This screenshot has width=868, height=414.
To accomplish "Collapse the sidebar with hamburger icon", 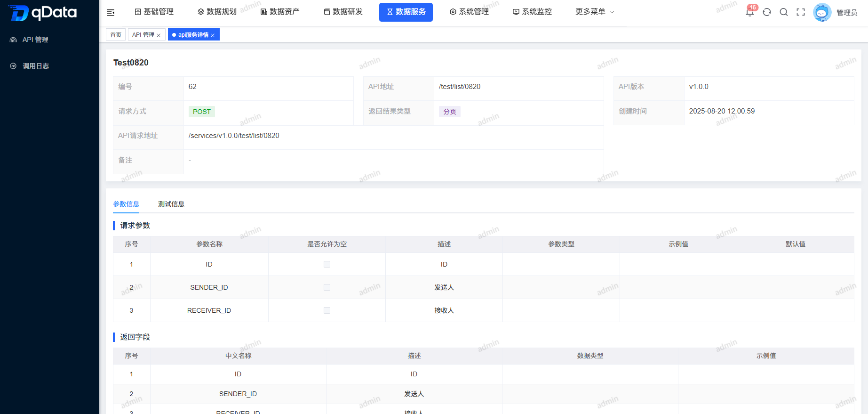I will (x=111, y=13).
